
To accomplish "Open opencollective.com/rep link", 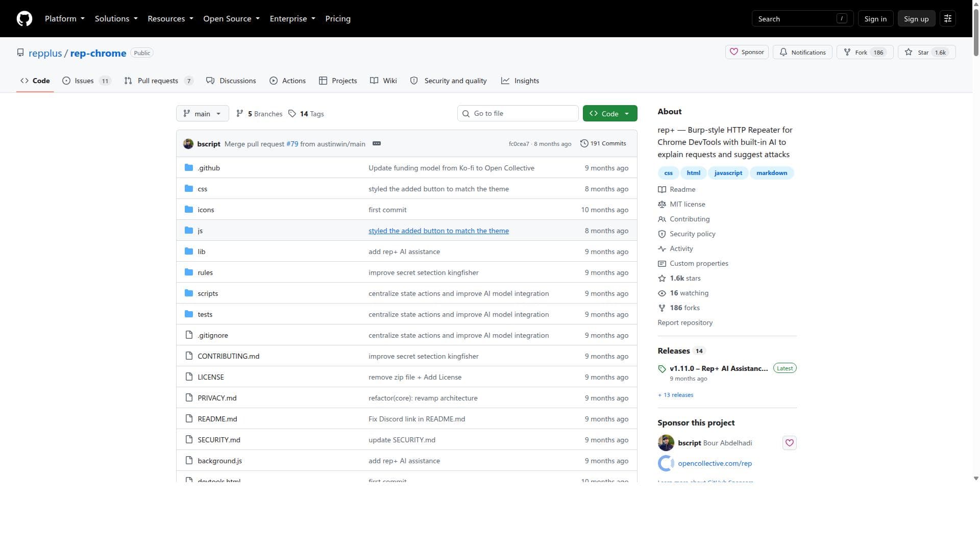I will point(715,463).
